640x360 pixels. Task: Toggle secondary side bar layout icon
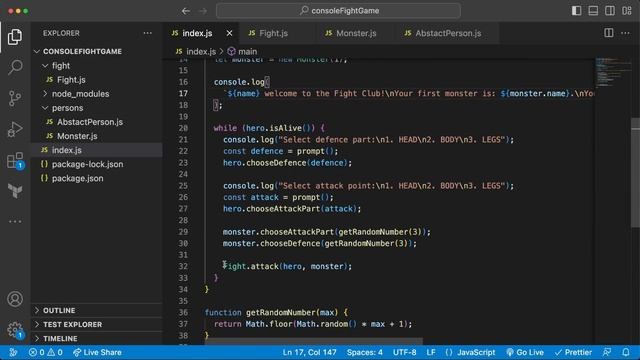point(610,11)
